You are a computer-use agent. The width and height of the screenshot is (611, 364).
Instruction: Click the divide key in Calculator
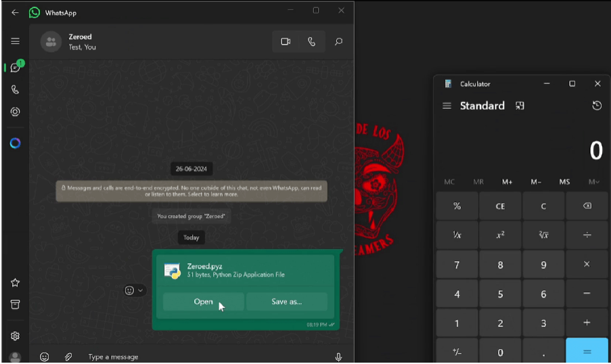point(587,235)
